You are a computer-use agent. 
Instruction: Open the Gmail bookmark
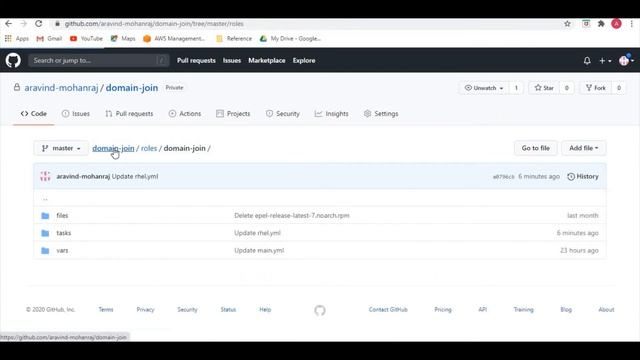49,38
